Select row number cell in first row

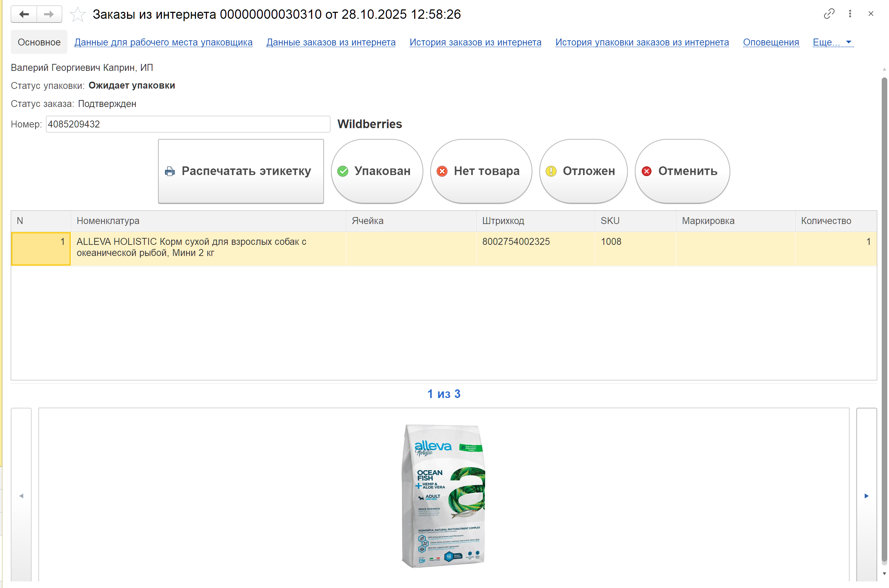[x=41, y=249]
